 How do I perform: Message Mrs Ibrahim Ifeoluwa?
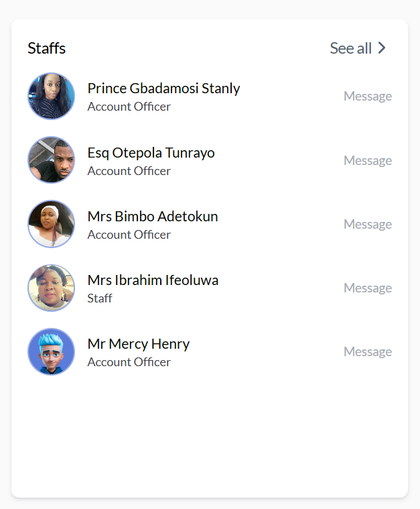click(x=367, y=288)
